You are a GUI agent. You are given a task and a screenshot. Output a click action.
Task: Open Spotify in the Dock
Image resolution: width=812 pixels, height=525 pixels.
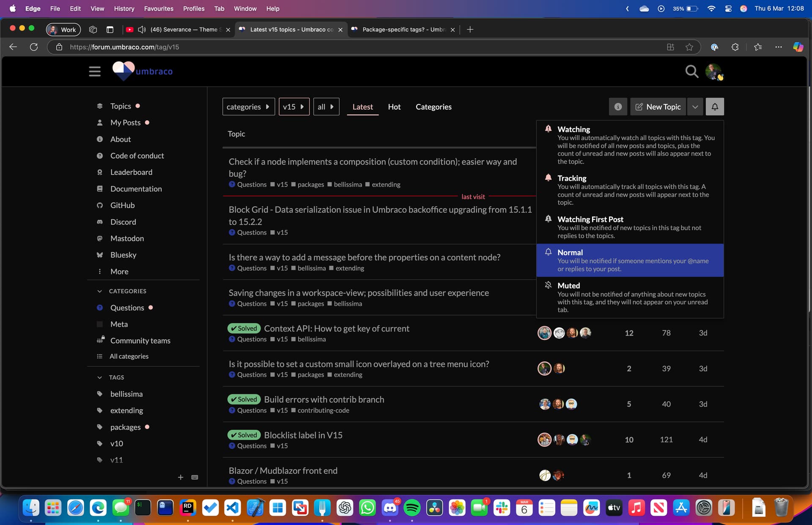tap(412, 508)
